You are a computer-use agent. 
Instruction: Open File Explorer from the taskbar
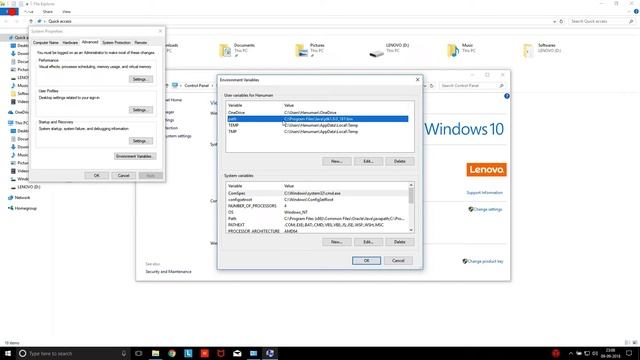(x=156, y=353)
